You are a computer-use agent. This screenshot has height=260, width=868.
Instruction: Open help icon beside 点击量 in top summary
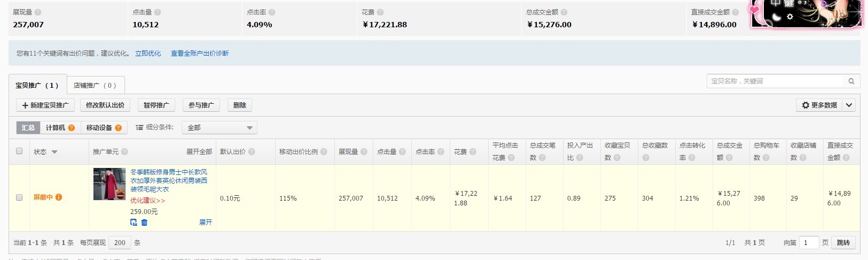coord(158,12)
